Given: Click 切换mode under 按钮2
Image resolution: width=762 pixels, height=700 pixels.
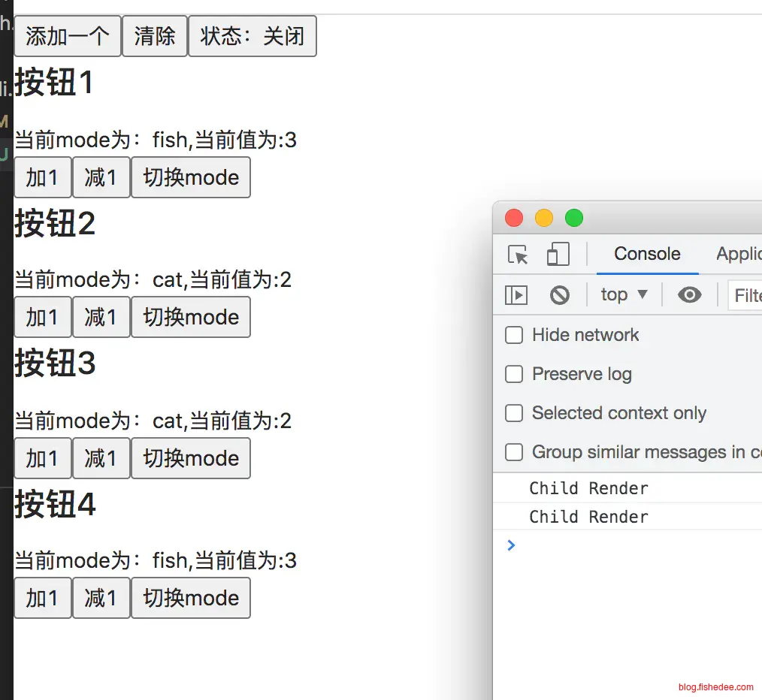Looking at the screenshot, I should (x=191, y=317).
